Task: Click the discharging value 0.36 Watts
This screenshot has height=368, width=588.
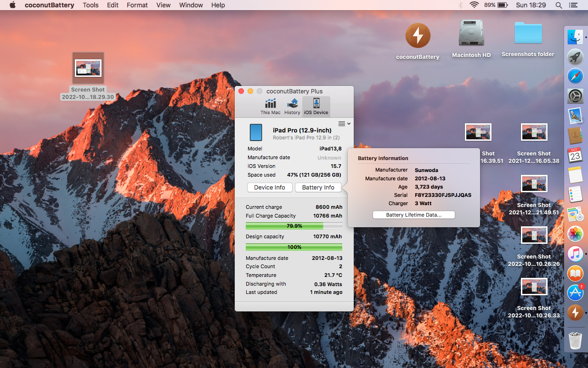Action: (x=328, y=284)
